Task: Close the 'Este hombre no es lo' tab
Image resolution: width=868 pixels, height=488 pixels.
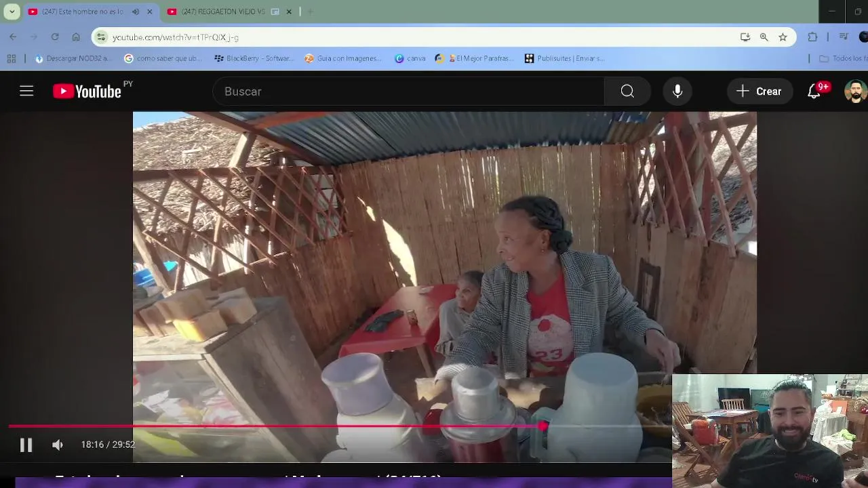Action: (150, 12)
